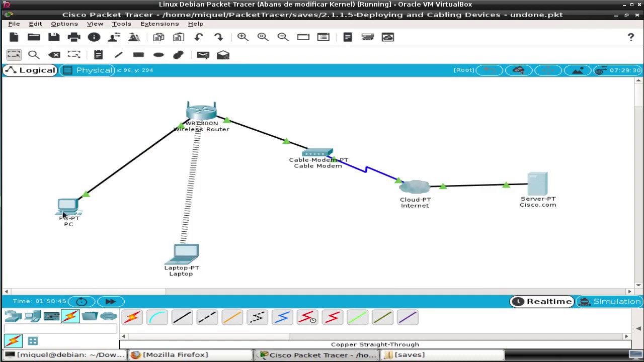
Task: Click the Copy icon in toolbar
Action: point(158,37)
